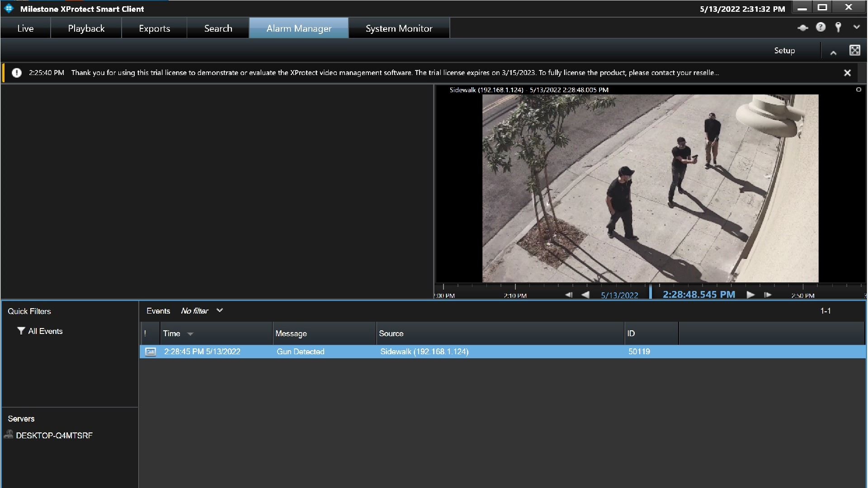Viewport: 868px width, 488px height.
Task: Click the Gun Detected message cell
Action: (300, 352)
